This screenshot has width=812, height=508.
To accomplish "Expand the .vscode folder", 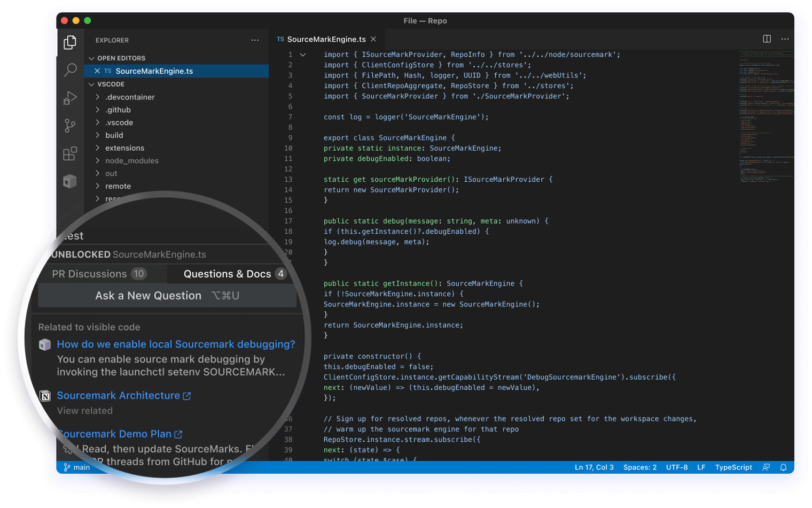I will point(98,122).
